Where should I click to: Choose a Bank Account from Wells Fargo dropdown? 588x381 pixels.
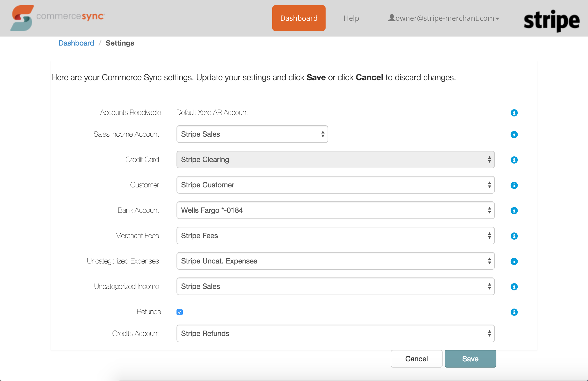335,210
